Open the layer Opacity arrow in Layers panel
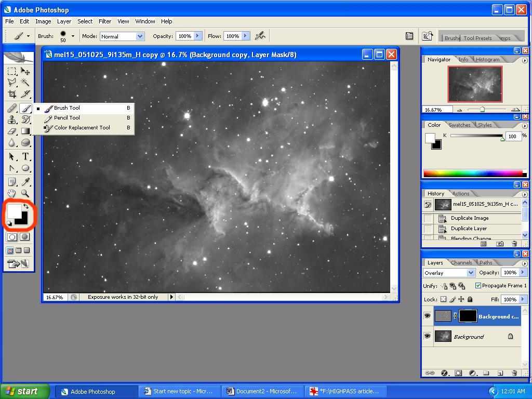Viewport: 532px width, 399px height. [x=523, y=272]
